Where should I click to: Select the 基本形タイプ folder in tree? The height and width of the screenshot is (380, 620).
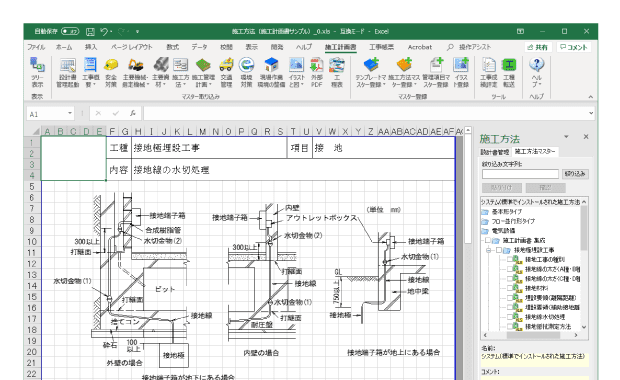507,212
